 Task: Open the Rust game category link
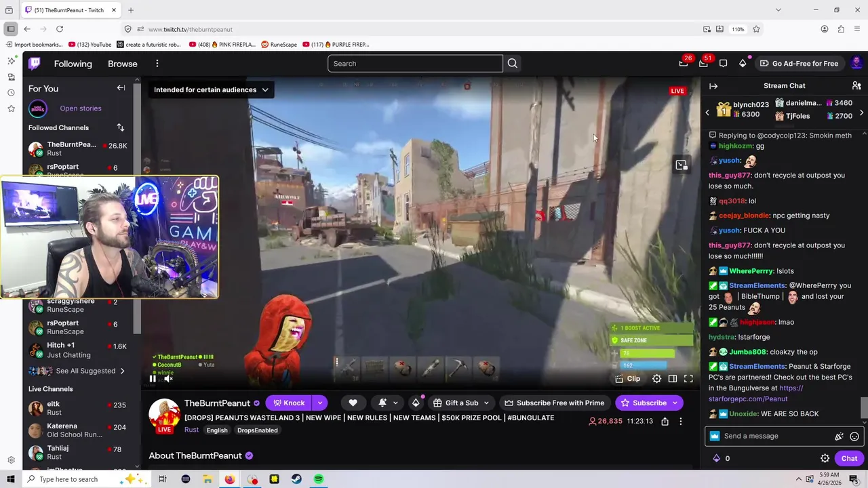191,430
